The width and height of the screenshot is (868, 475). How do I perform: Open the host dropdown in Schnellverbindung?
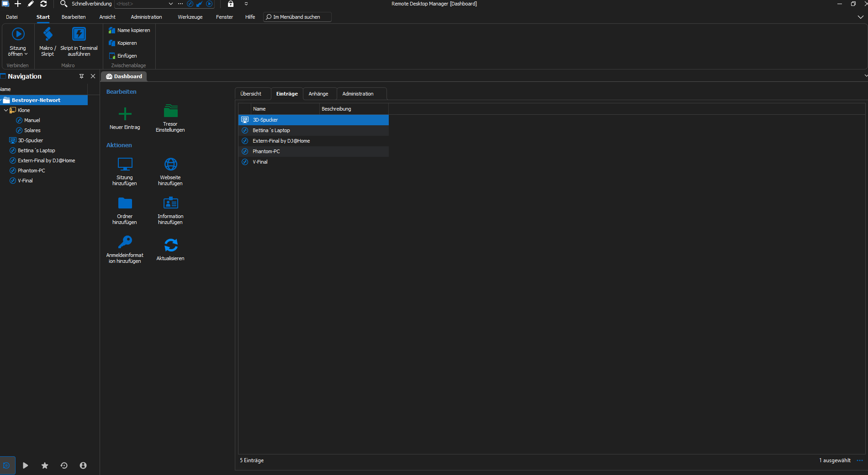[x=171, y=4]
